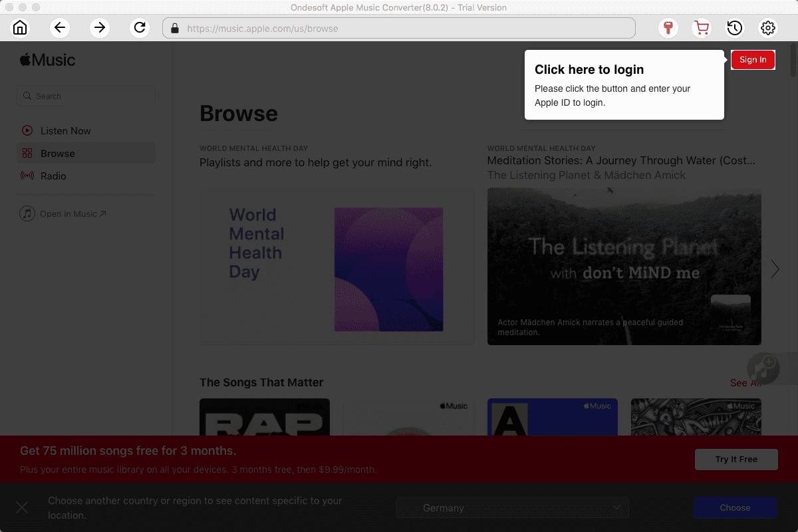The width and height of the screenshot is (798, 532).
Task: Open the shopping cart purchase icon
Action: point(702,28)
